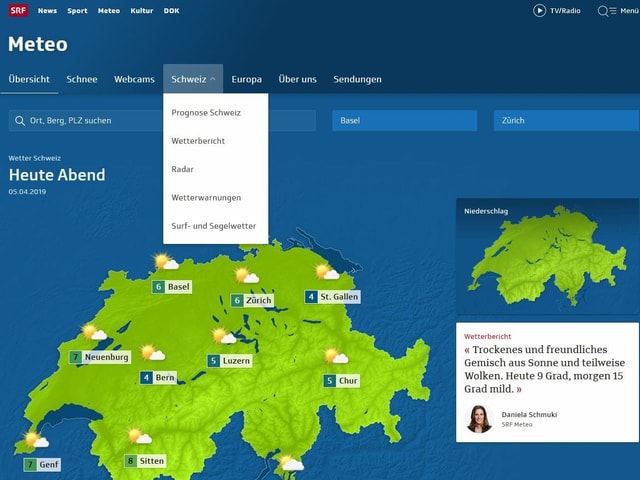The height and width of the screenshot is (480, 640).
Task: Click the temperature badge 4 for St. Gallen
Action: point(311,297)
